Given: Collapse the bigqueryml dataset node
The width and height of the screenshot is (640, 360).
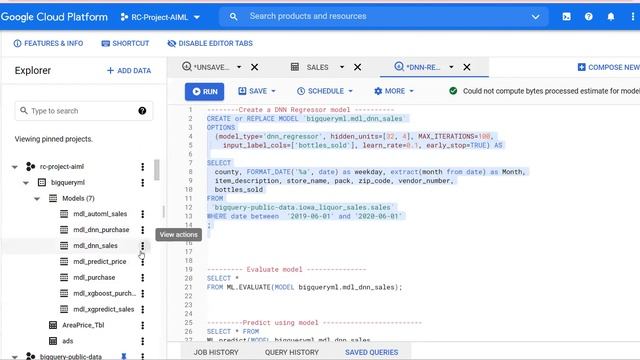Looking at the screenshot, I should [x=26, y=182].
